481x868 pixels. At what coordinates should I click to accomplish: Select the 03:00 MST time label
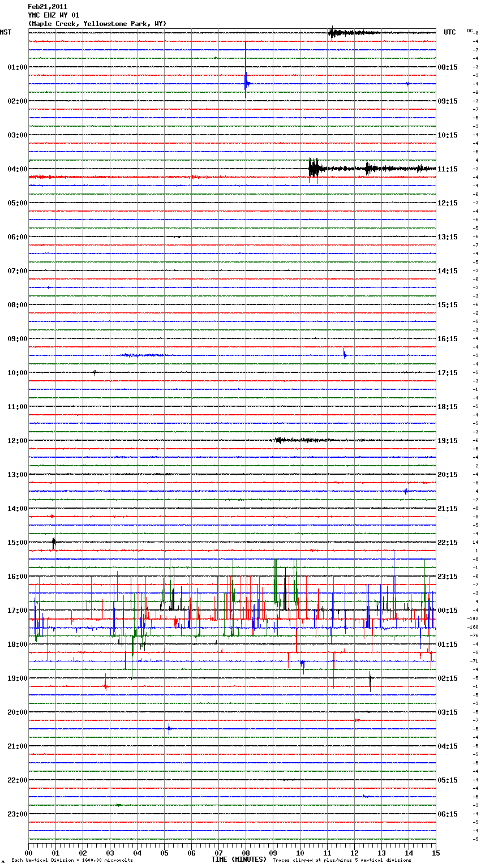pyautogui.click(x=18, y=135)
